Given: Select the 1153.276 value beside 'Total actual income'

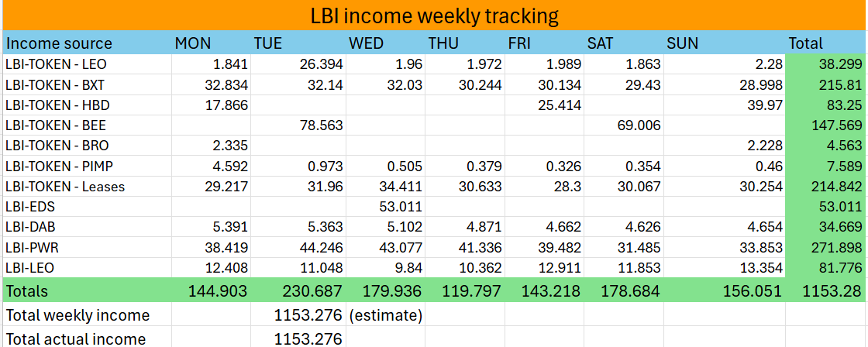Looking at the screenshot, I should click(x=298, y=337).
